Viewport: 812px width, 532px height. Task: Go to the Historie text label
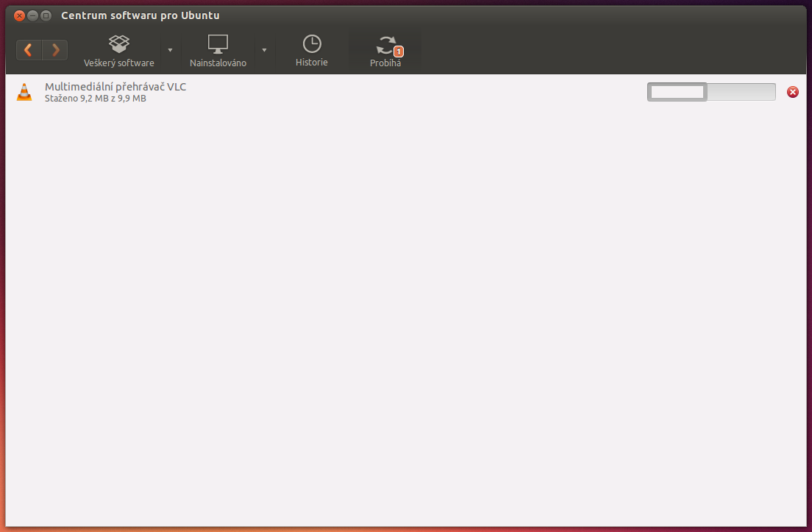tap(312, 63)
